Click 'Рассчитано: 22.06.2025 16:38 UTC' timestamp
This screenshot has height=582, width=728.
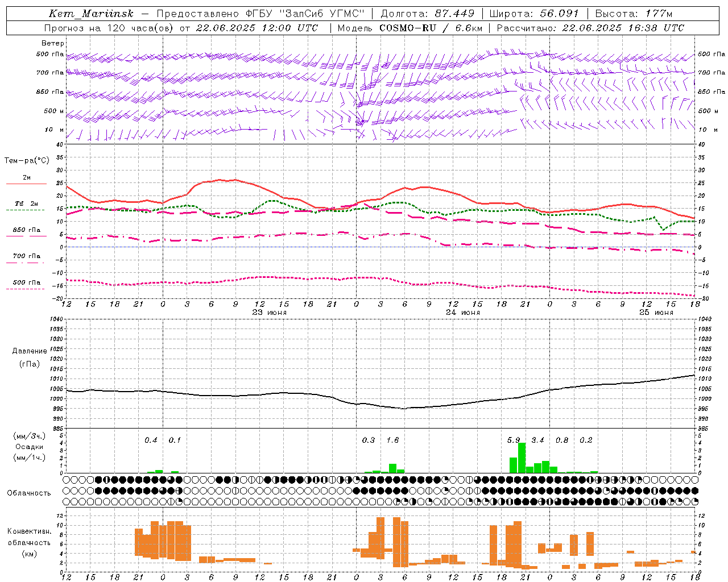(590, 28)
